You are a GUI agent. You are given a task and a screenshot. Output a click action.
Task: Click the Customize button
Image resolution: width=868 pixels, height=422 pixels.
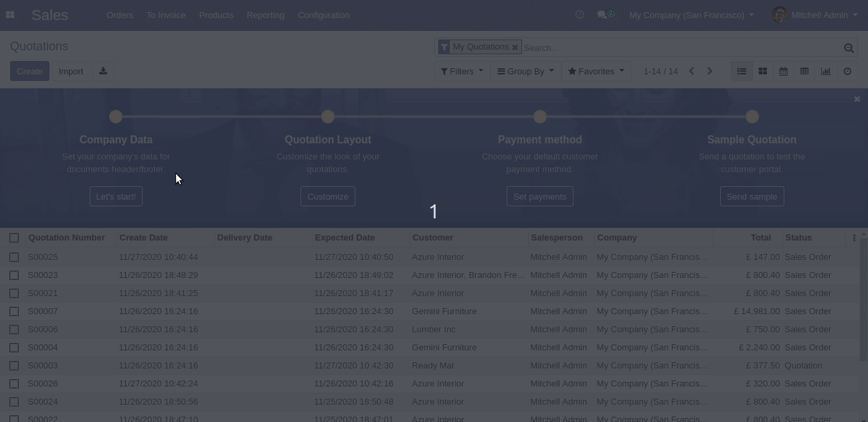tap(328, 196)
